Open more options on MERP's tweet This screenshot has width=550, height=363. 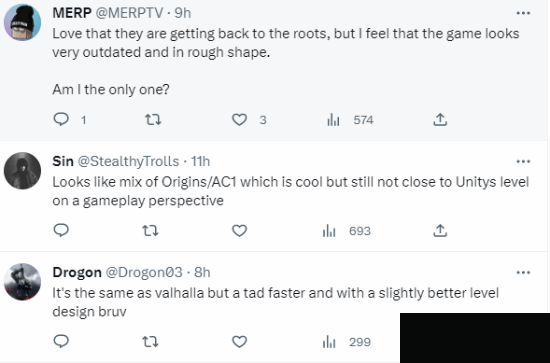click(x=523, y=13)
